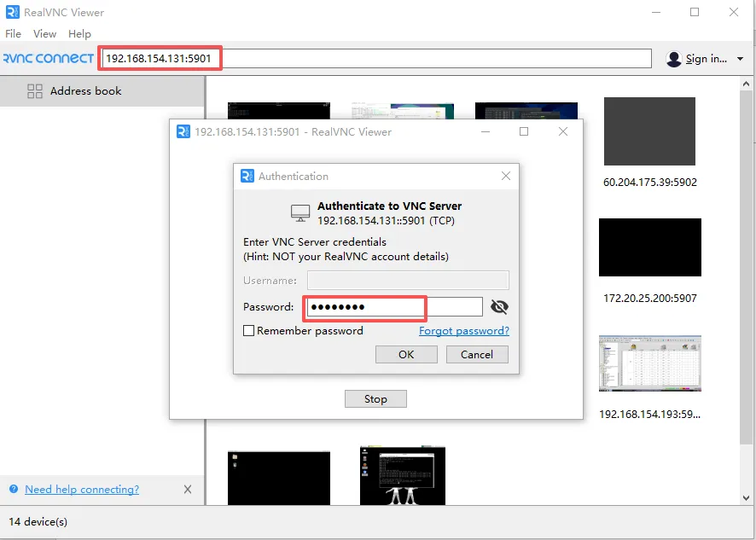Click the Sign in... label

[x=707, y=59]
